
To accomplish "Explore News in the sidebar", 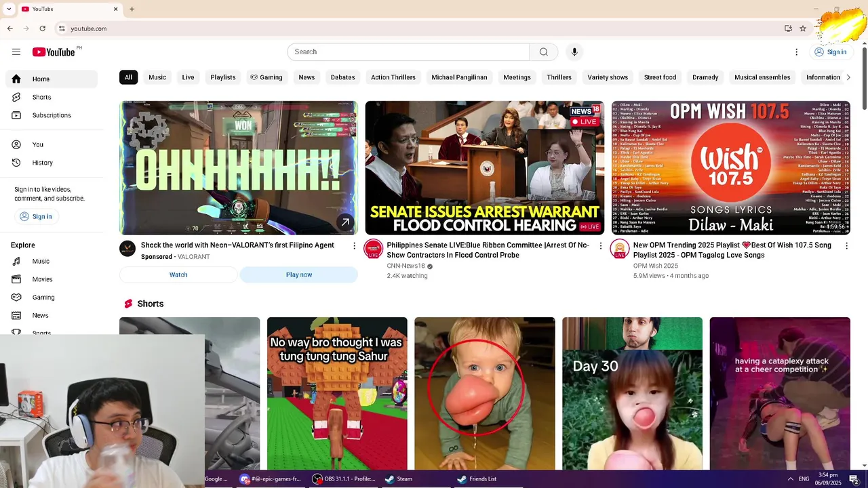I will pyautogui.click(x=52, y=315).
